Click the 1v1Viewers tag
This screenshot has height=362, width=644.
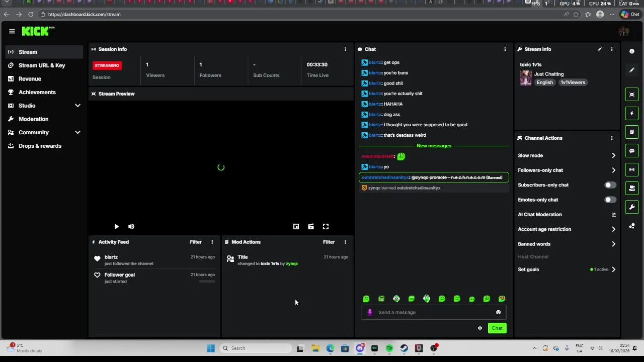573,82
